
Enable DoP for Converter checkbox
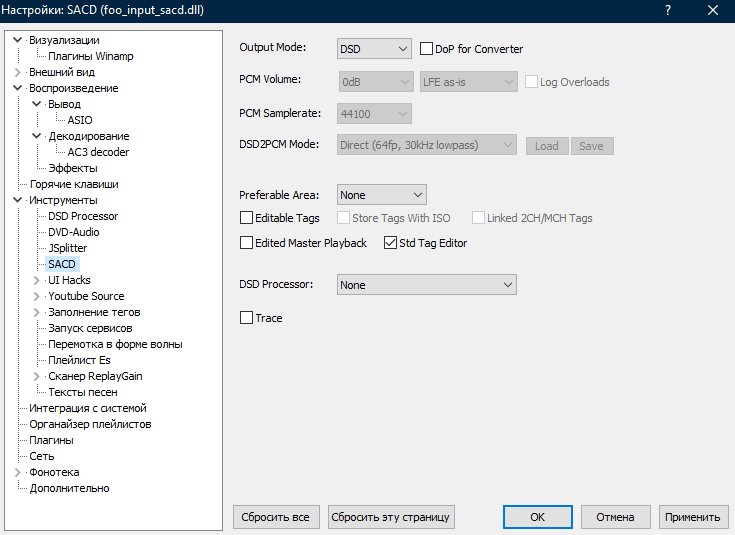tap(427, 49)
